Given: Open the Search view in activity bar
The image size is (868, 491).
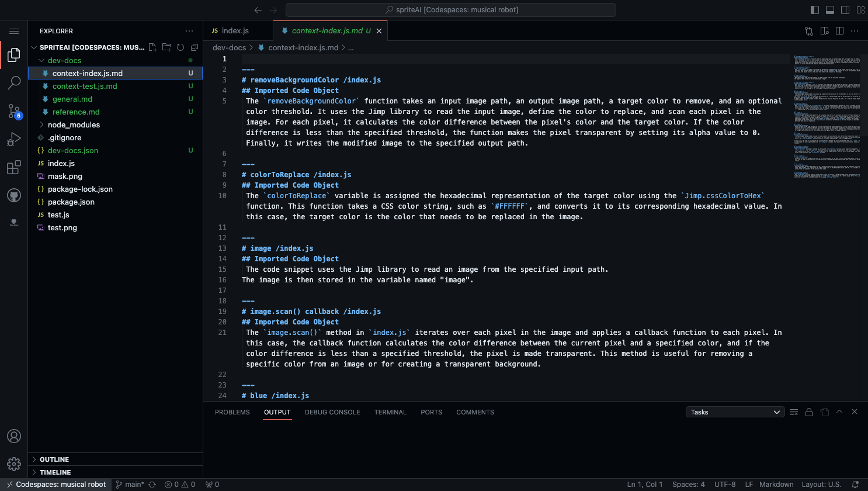Looking at the screenshot, I should (14, 83).
